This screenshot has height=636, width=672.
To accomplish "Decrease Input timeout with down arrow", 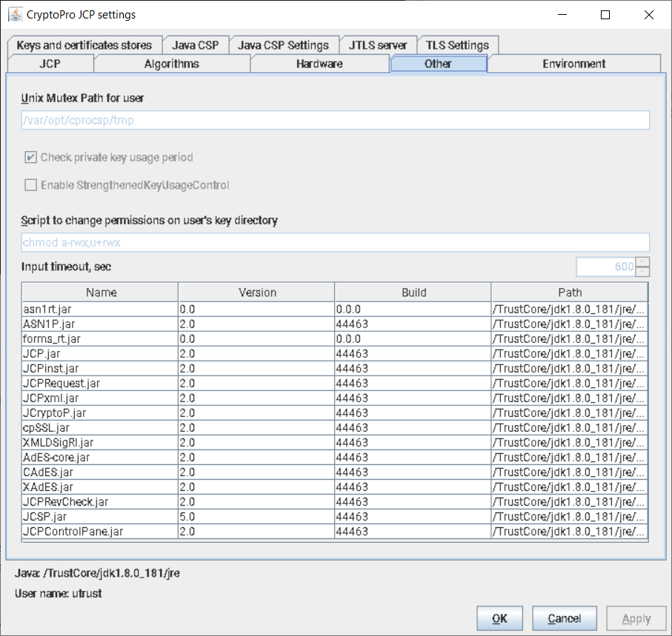I will (x=643, y=271).
